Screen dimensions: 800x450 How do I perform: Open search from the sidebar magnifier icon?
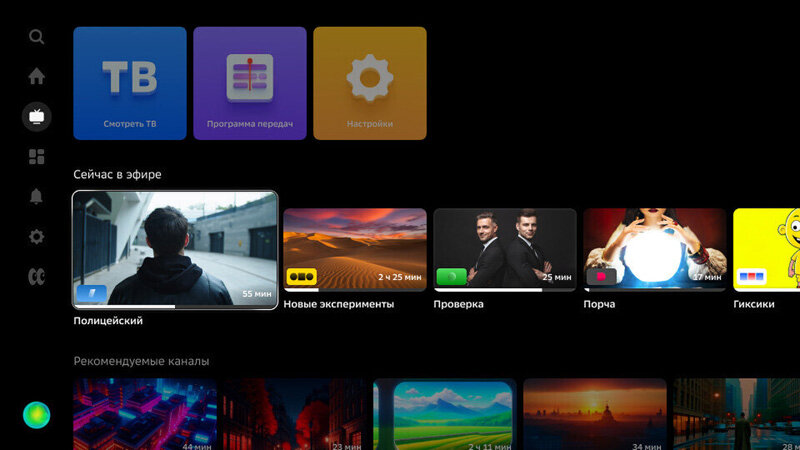36,37
